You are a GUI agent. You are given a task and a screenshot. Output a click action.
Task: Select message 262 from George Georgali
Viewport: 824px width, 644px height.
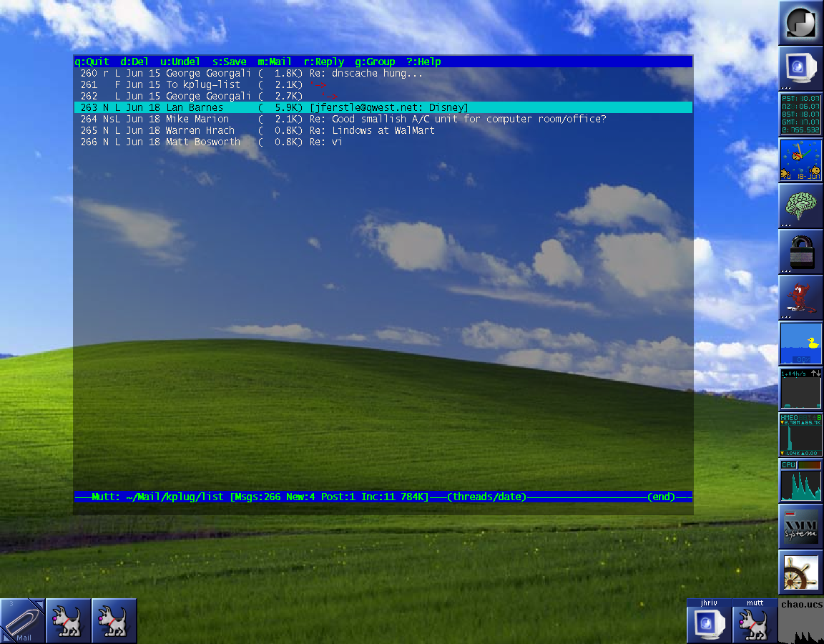pos(383,96)
